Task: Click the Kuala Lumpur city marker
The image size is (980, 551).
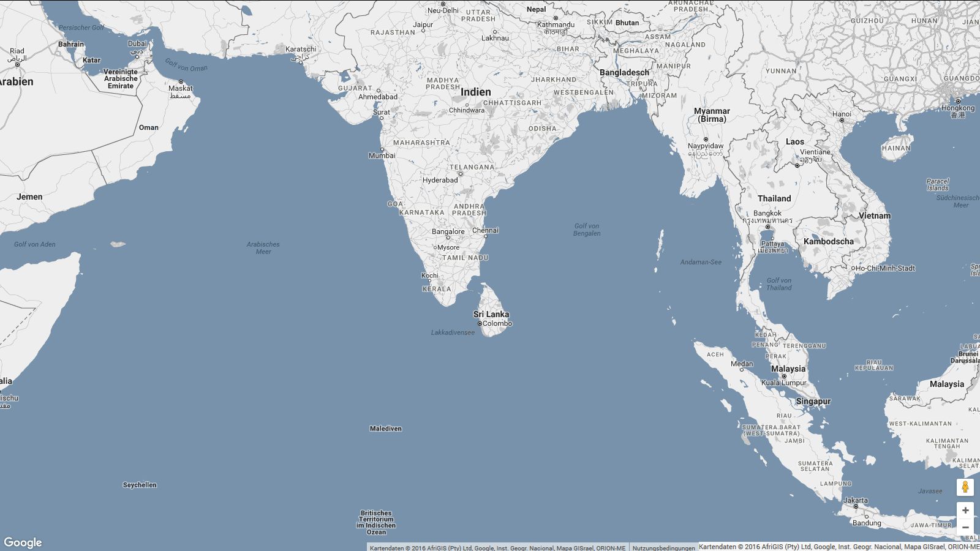Action: click(784, 377)
